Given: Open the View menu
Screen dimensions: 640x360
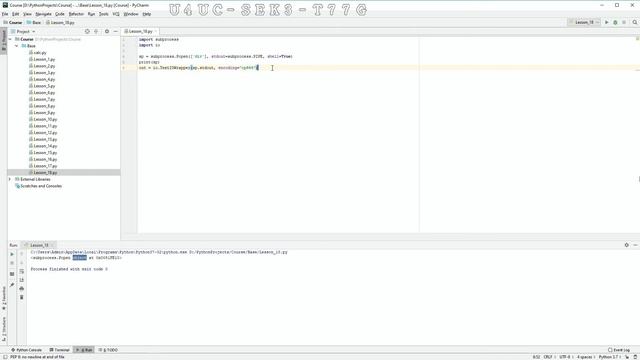Looking at the screenshot, I should tap(27, 14).
